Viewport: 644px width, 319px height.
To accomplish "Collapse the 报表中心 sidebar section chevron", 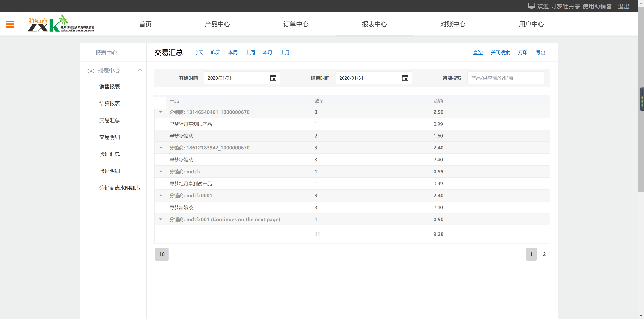I will [140, 70].
